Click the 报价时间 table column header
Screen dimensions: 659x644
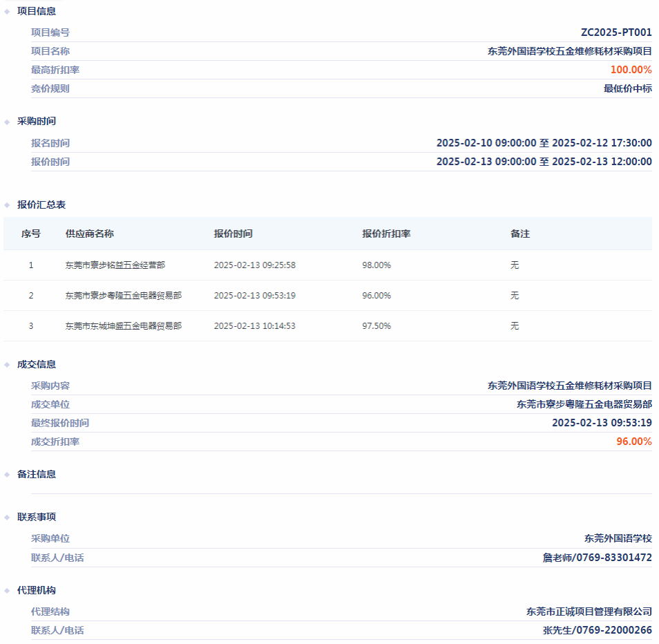[x=233, y=234]
